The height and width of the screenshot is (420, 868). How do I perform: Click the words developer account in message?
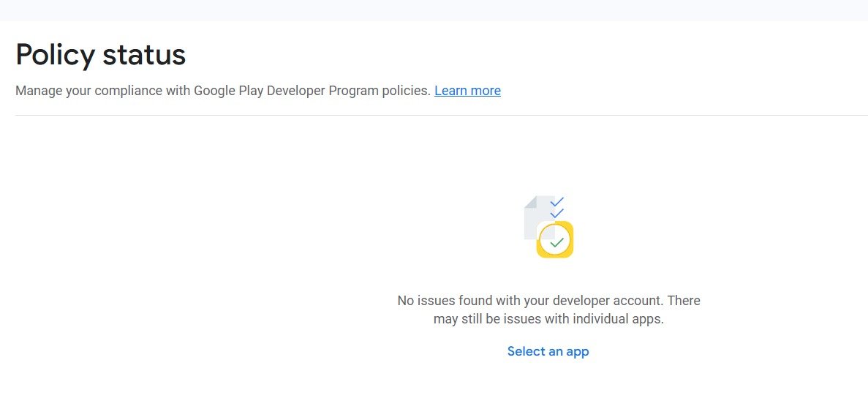click(608, 300)
